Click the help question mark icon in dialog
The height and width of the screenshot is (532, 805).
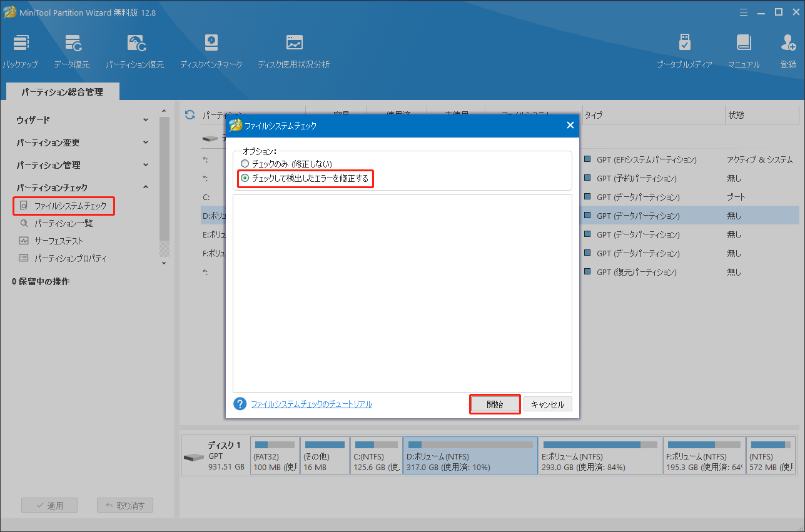point(240,404)
